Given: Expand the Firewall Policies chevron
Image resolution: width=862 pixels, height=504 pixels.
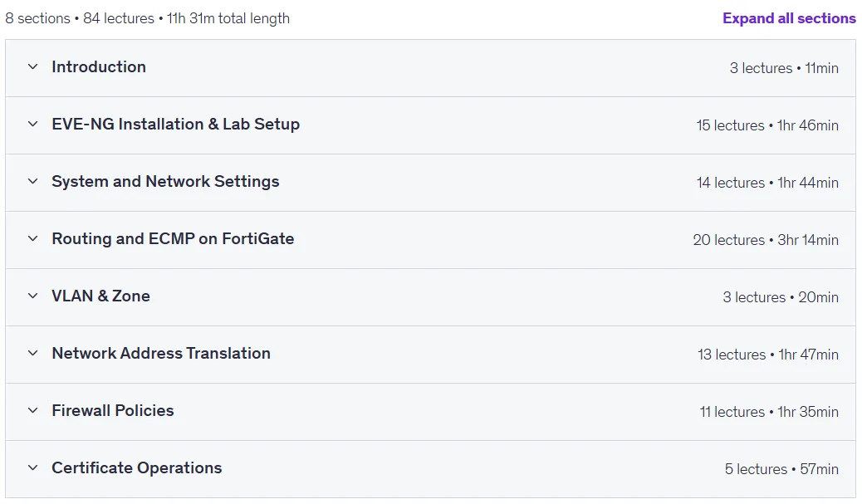Looking at the screenshot, I should click(33, 410).
